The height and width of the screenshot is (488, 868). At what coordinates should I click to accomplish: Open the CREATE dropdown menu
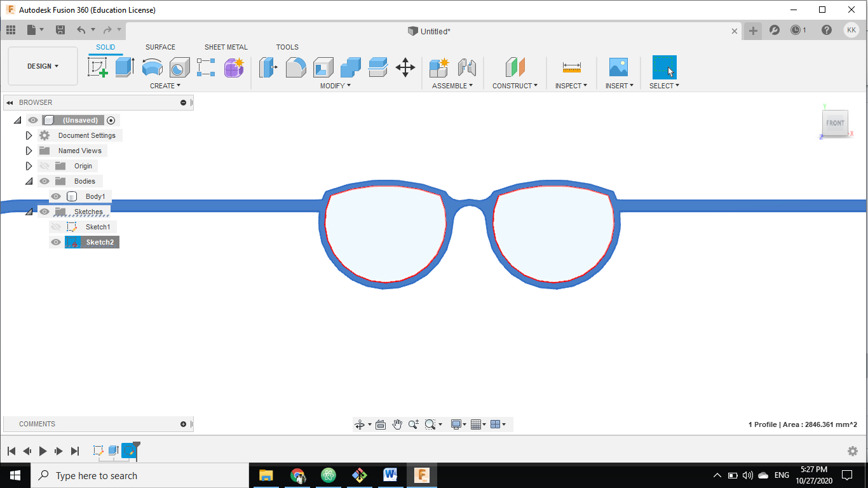click(165, 86)
